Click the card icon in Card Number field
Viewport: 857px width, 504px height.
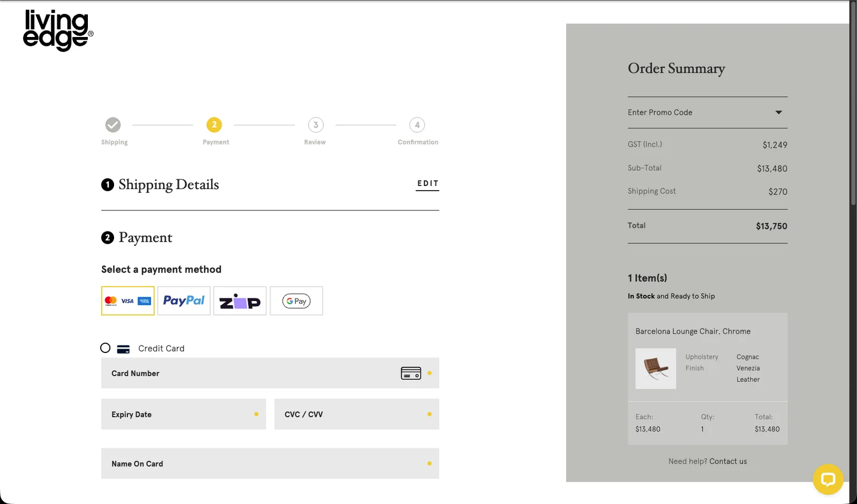point(411,373)
